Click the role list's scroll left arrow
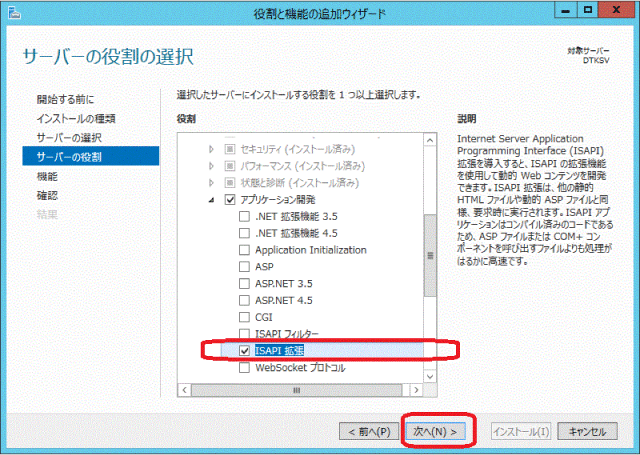The image size is (640, 455). [x=184, y=390]
